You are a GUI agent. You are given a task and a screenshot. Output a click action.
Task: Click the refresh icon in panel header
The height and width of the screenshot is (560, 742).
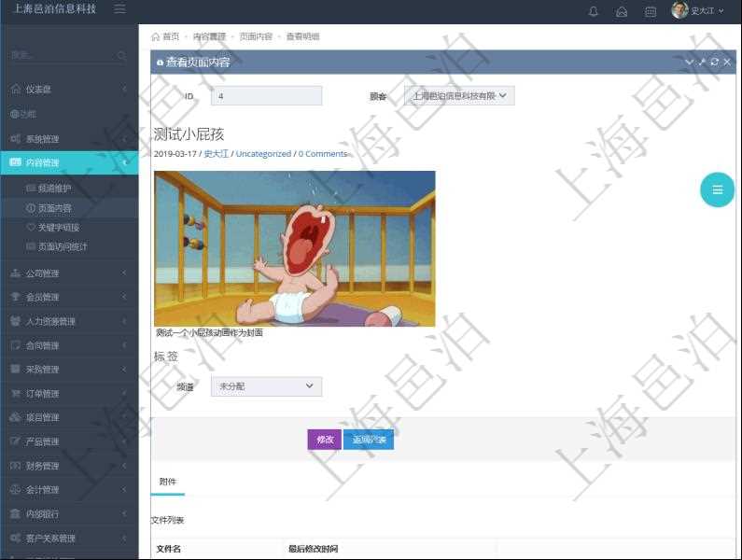[x=715, y=62]
